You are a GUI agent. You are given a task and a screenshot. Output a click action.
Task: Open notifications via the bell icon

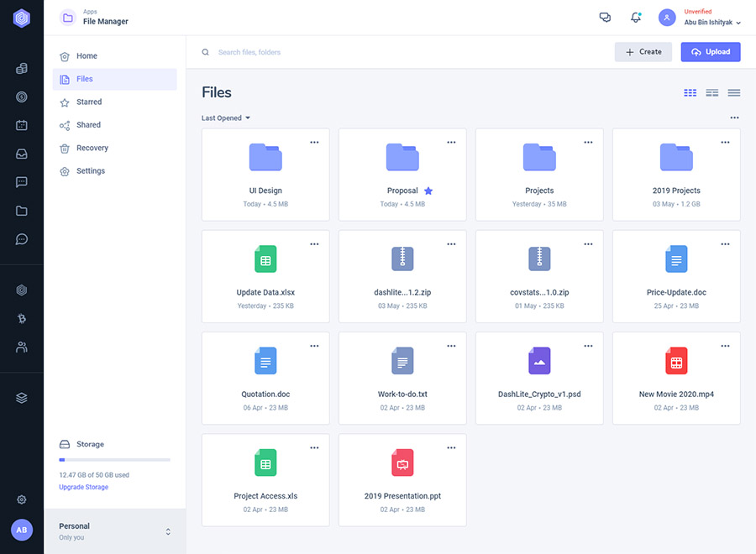pyautogui.click(x=636, y=17)
